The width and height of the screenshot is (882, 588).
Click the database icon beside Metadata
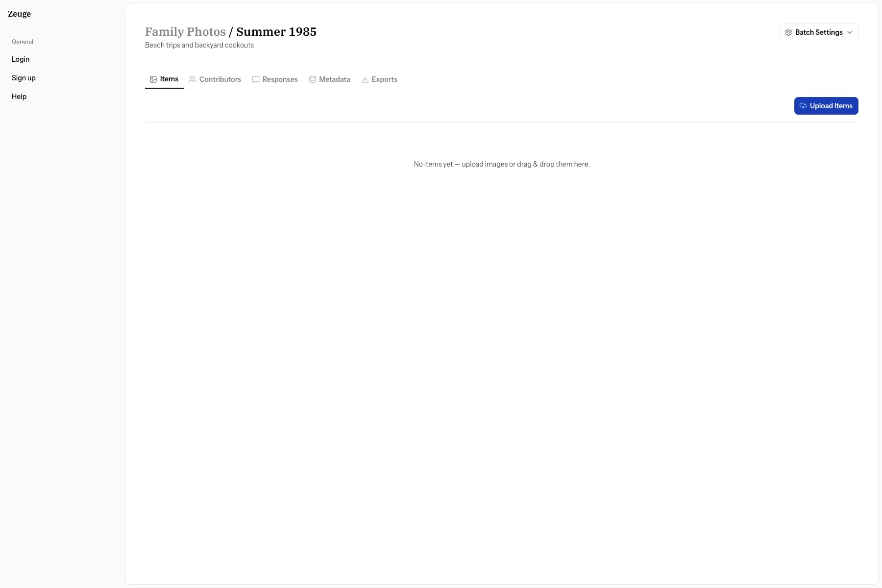tap(312, 79)
